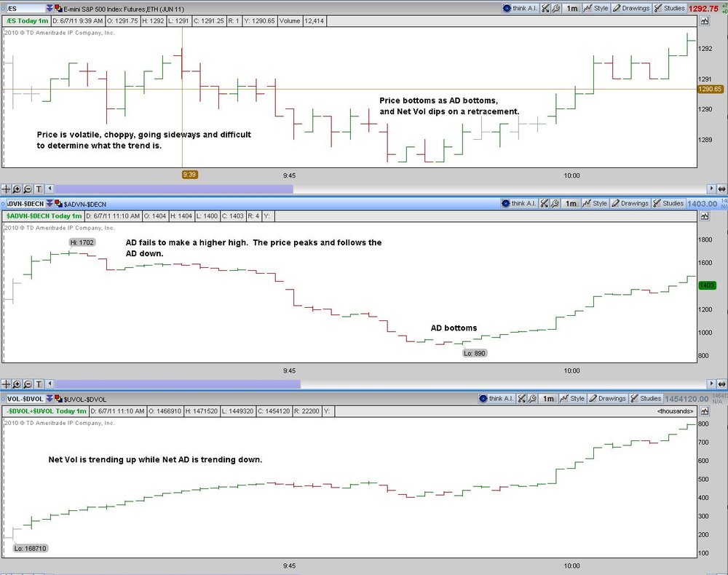Click color link icon beside $ADVN-$DECN symbol
This screenshot has width=728, height=575.
pos(58,204)
